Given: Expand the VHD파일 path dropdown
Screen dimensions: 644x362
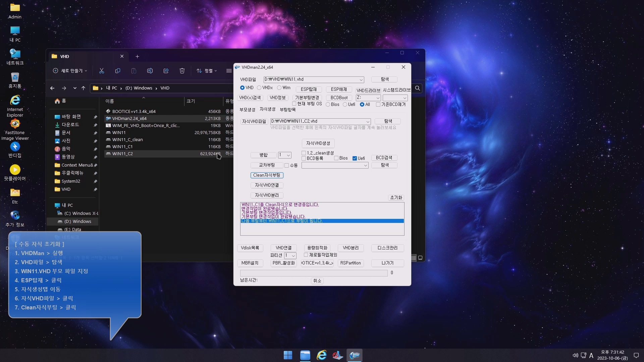Looking at the screenshot, I should coord(361,80).
